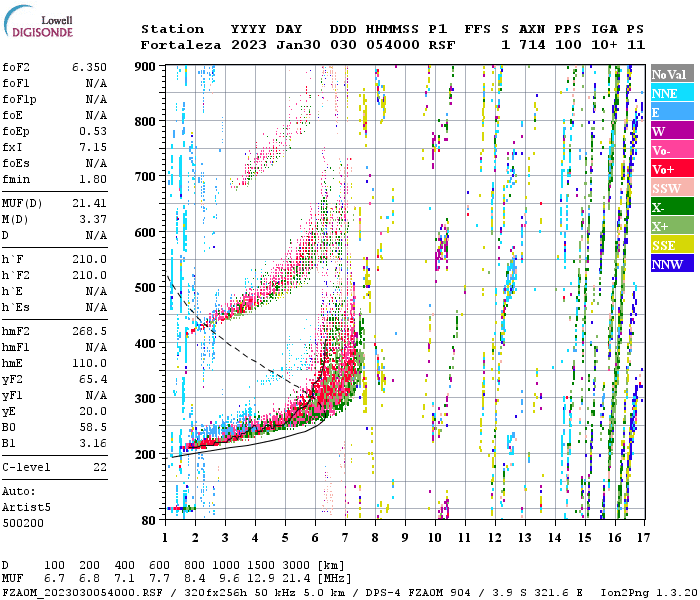Click the Artist5 auto-scaler label

[26, 508]
